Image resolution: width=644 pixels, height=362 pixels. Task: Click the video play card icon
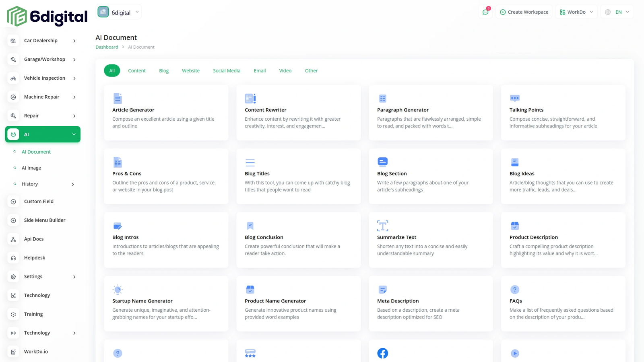(515, 353)
